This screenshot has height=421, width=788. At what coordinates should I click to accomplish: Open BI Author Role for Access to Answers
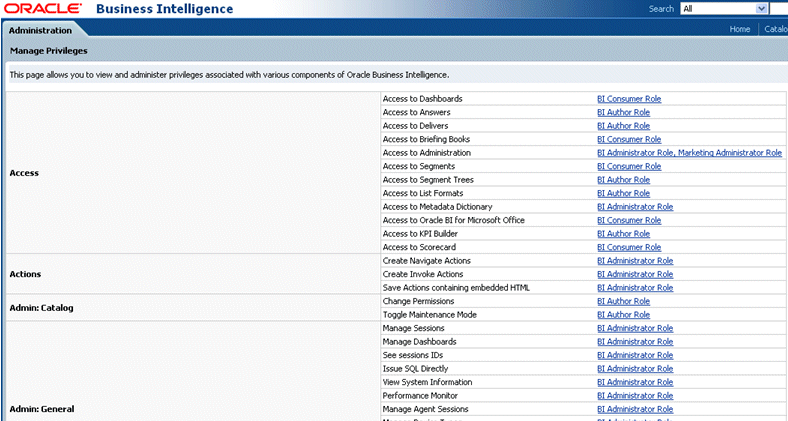coord(624,113)
